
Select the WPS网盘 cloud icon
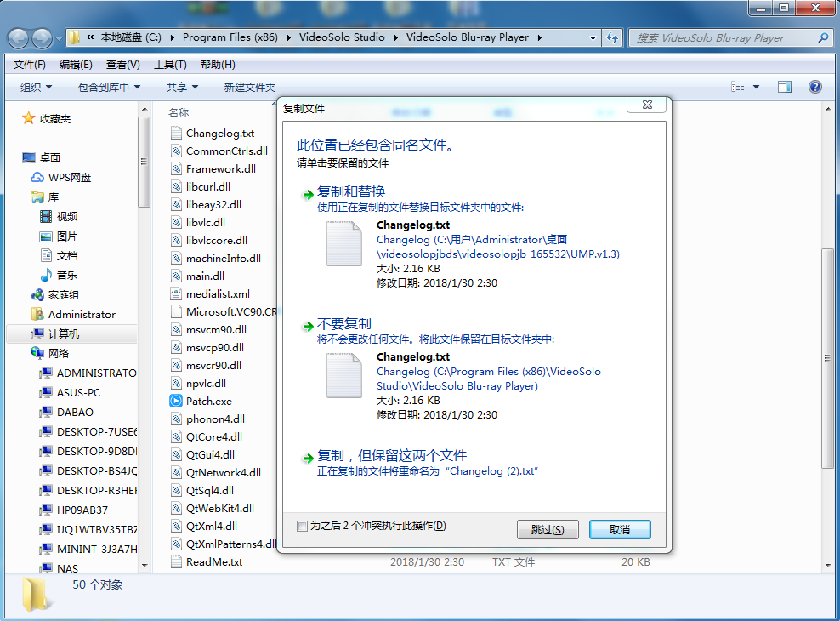(x=37, y=177)
